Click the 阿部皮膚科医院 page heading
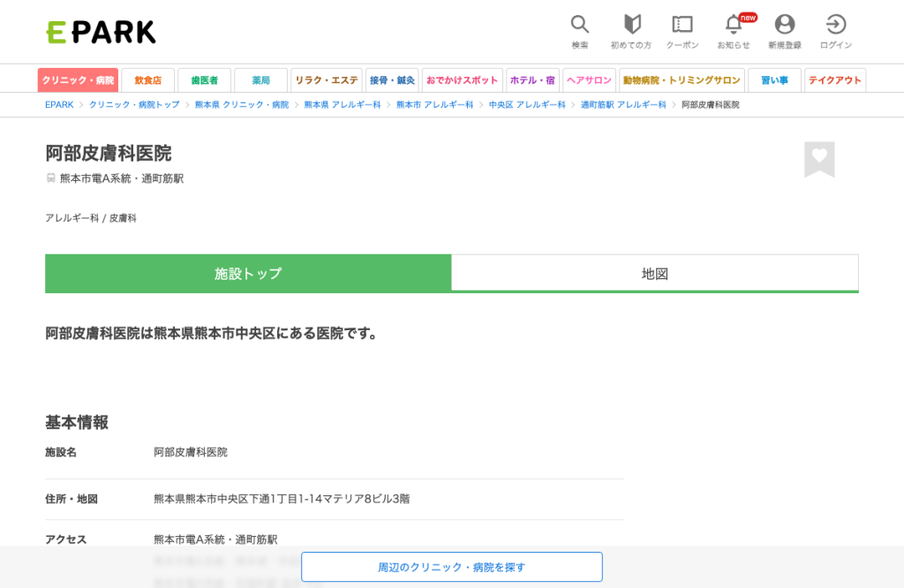 click(109, 154)
